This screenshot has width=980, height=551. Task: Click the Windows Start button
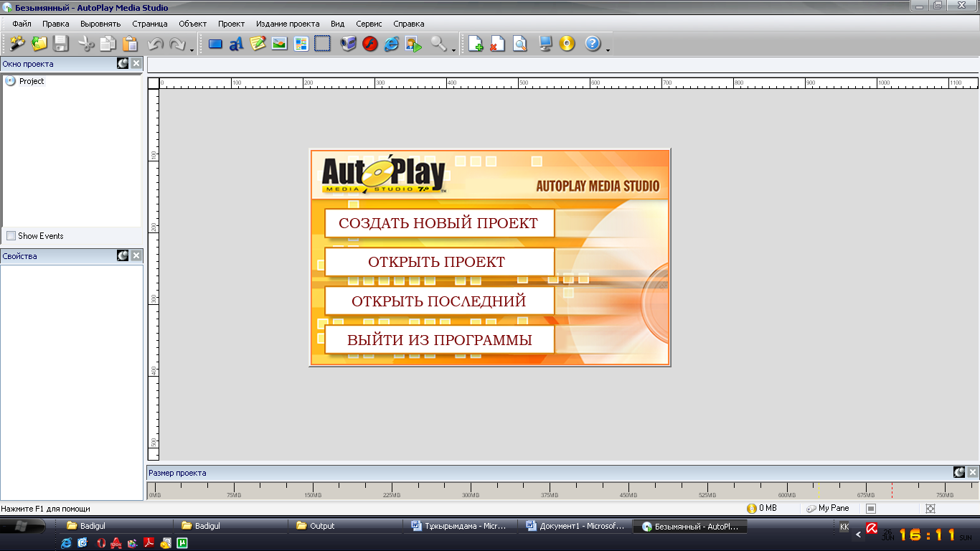pos(22,526)
